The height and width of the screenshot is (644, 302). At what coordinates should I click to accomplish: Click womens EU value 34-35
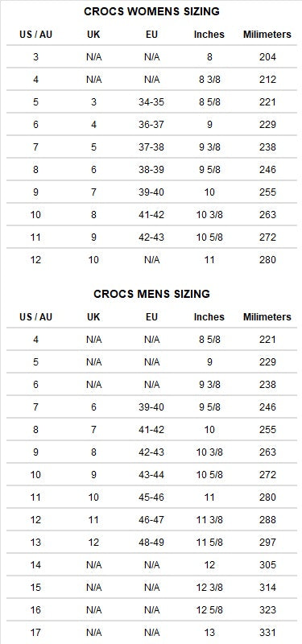pyautogui.click(x=151, y=102)
